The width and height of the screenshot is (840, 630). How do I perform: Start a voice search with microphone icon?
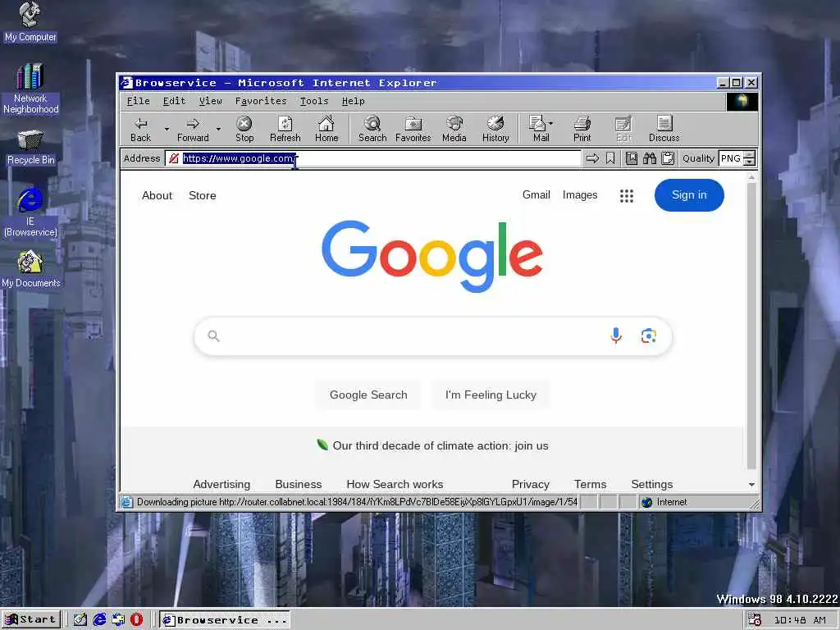tap(616, 336)
